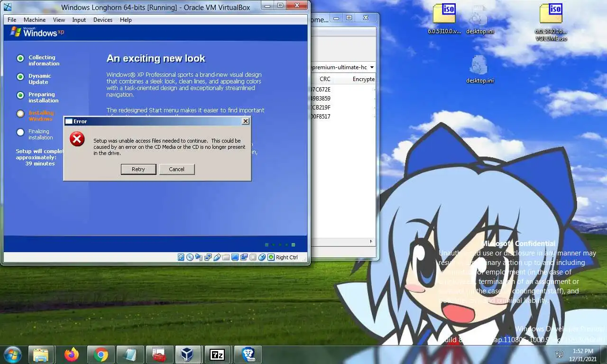Viewport: 607px width, 364px height.
Task: Select the upper desktop.ini file icon
Action: [479, 19]
